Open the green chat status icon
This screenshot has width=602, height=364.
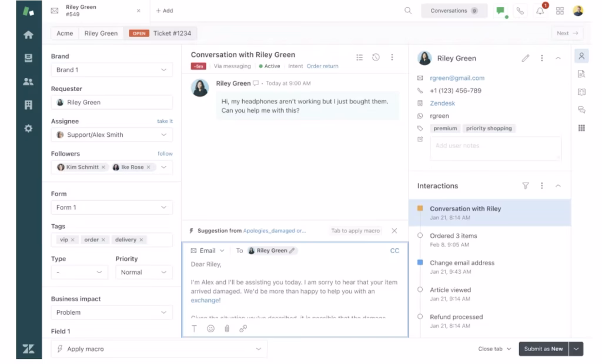pyautogui.click(x=501, y=11)
